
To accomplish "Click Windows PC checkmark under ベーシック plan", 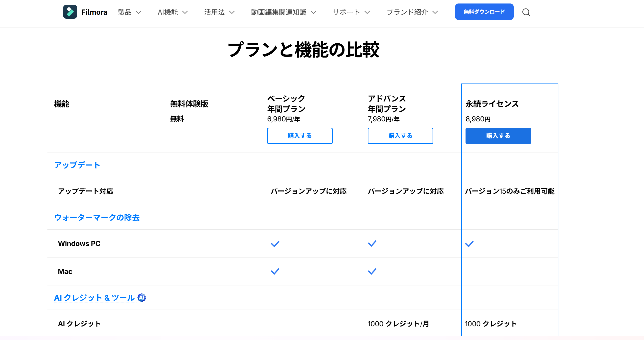I will (275, 244).
